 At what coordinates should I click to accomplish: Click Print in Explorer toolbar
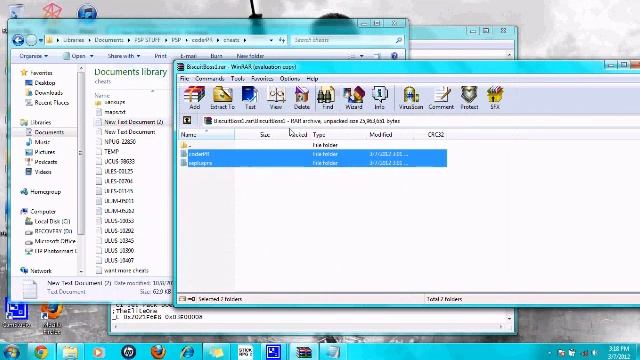click(160, 56)
